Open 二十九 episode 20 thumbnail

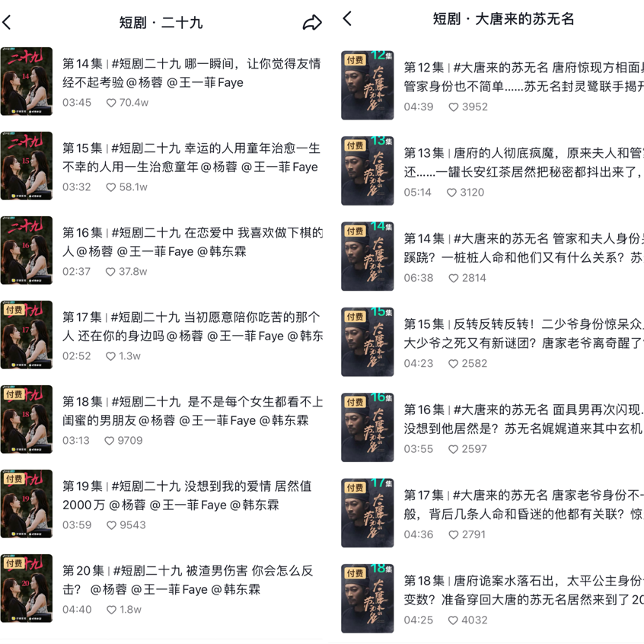click(27, 588)
